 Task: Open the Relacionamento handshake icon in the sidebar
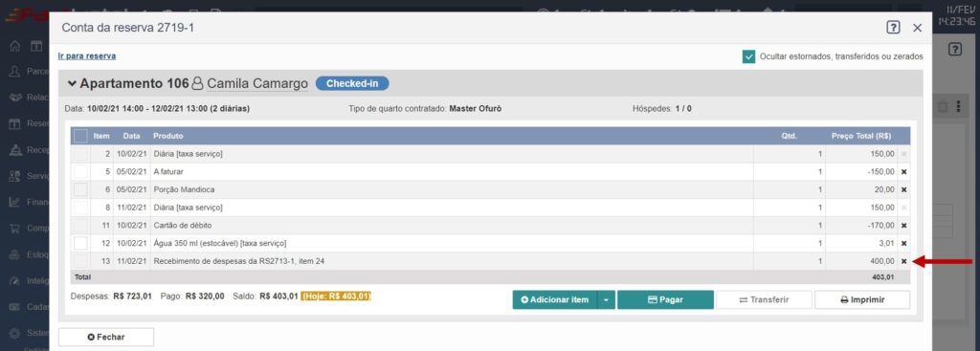point(15,99)
